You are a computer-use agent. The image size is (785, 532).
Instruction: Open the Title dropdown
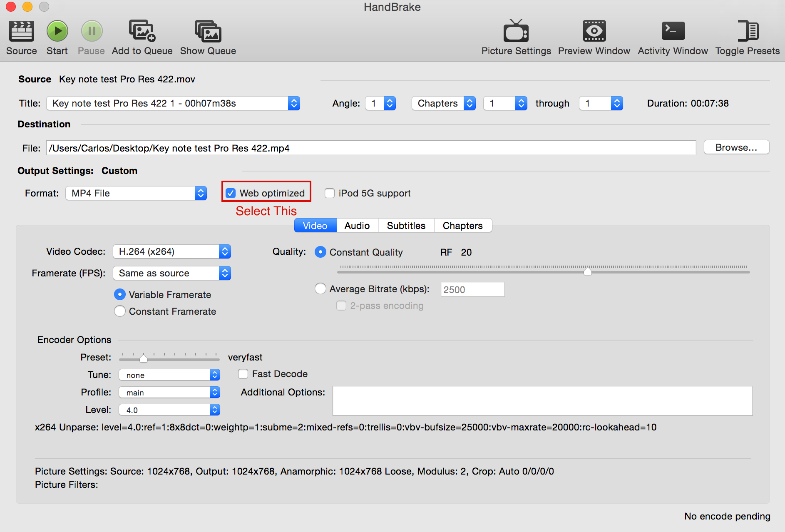[173, 103]
